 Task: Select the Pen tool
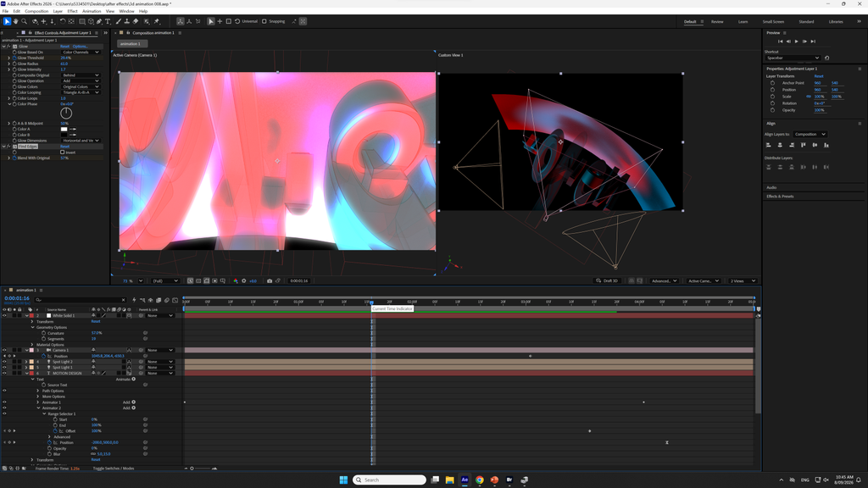click(100, 21)
